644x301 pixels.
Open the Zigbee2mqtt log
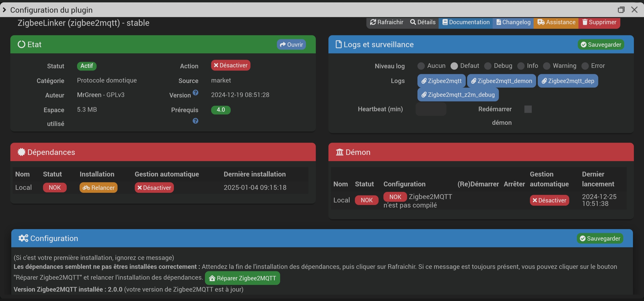(x=442, y=81)
